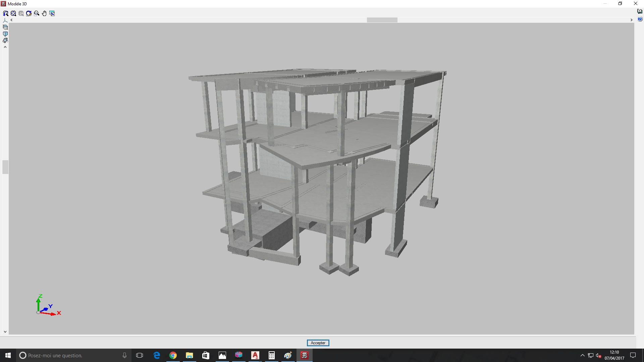
Task: Click the vertical scrollbar thumb
Action: pyautogui.click(x=5, y=167)
